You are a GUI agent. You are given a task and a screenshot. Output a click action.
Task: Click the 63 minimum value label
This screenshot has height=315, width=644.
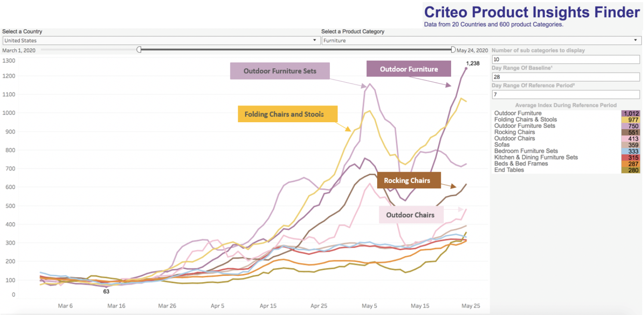point(106,291)
